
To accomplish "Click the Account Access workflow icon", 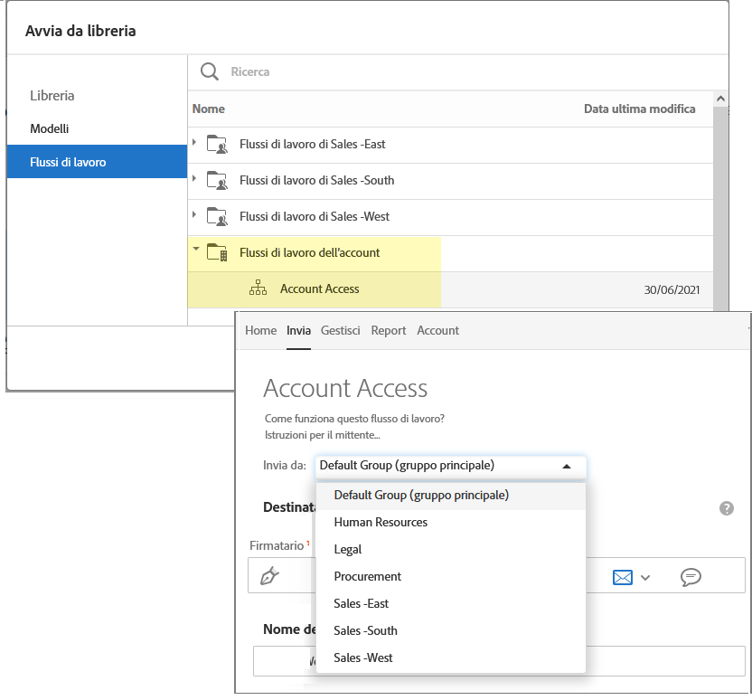I will [x=258, y=289].
